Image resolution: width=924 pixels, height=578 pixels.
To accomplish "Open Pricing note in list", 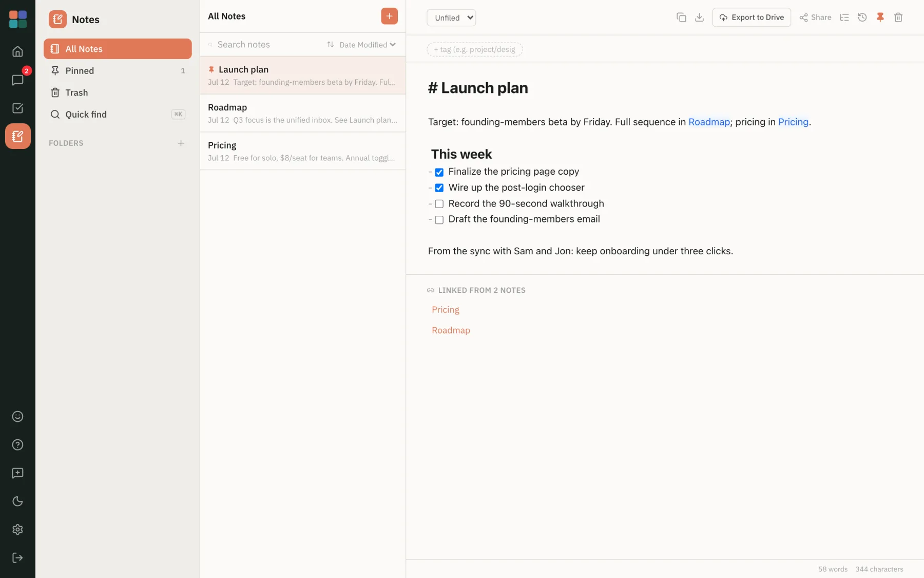I will [303, 151].
